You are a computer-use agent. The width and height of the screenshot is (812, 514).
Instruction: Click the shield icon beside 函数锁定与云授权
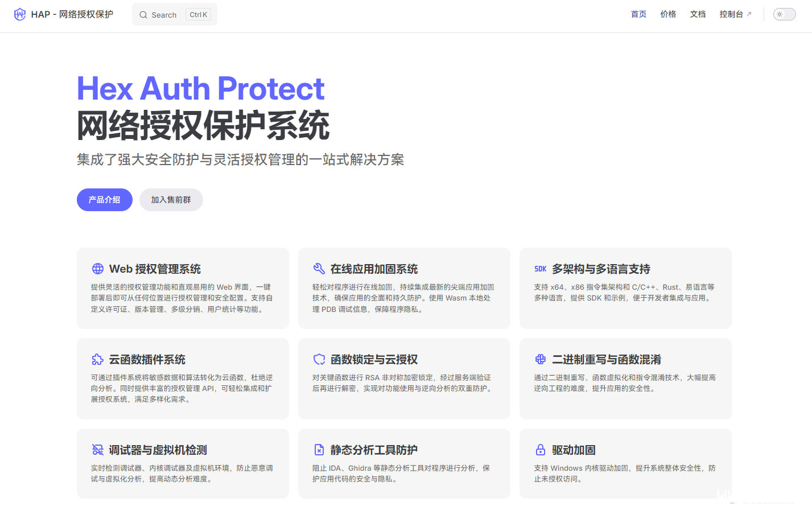(x=319, y=359)
